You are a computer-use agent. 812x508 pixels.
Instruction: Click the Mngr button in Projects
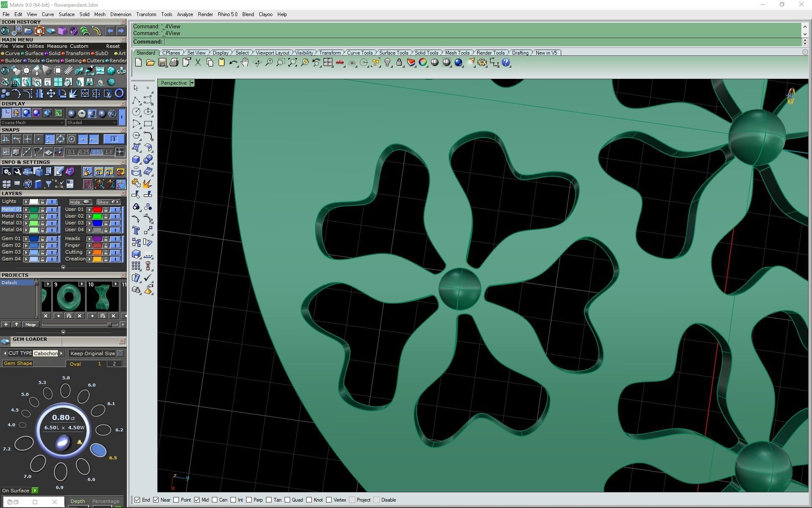[x=30, y=325]
